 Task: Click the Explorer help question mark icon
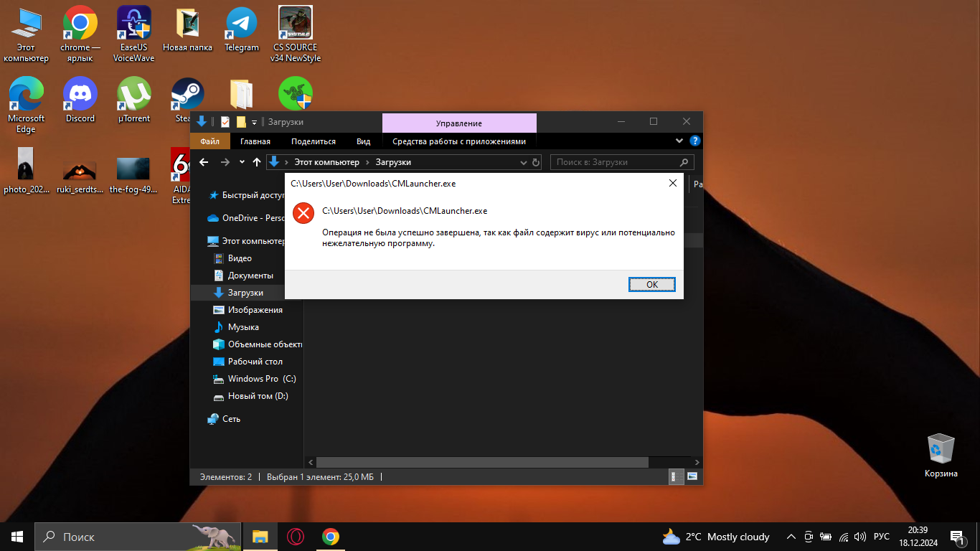tap(694, 141)
